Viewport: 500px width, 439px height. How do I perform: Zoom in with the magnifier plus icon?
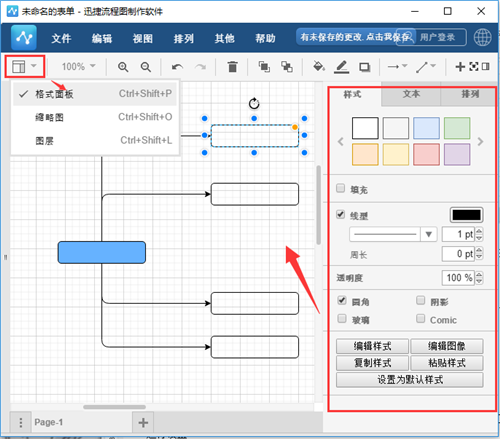pyautogui.click(x=123, y=67)
